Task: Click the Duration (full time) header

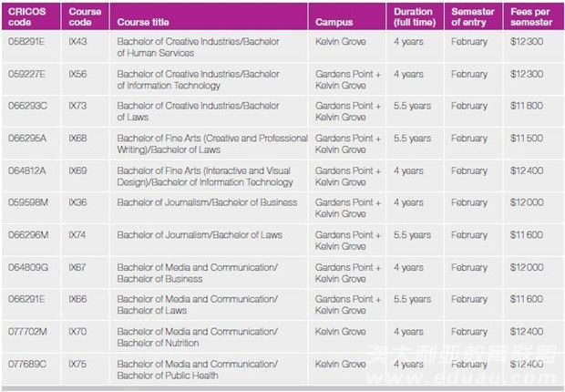Action: click(x=415, y=16)
